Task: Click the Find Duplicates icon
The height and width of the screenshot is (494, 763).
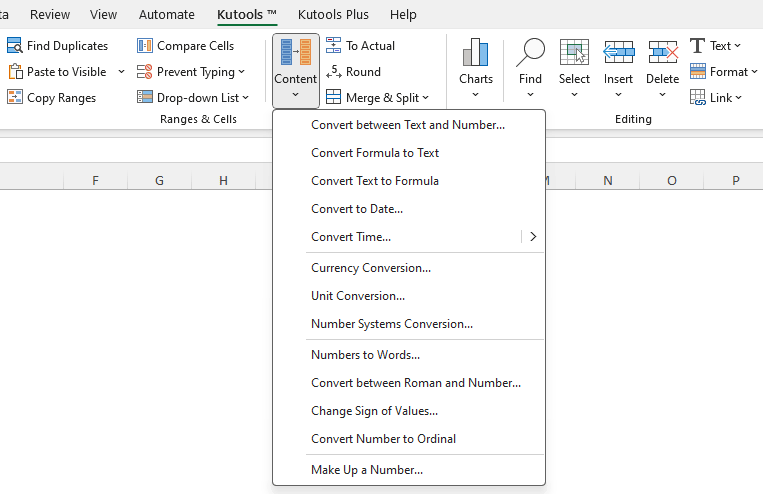Action: pos(15,46)
